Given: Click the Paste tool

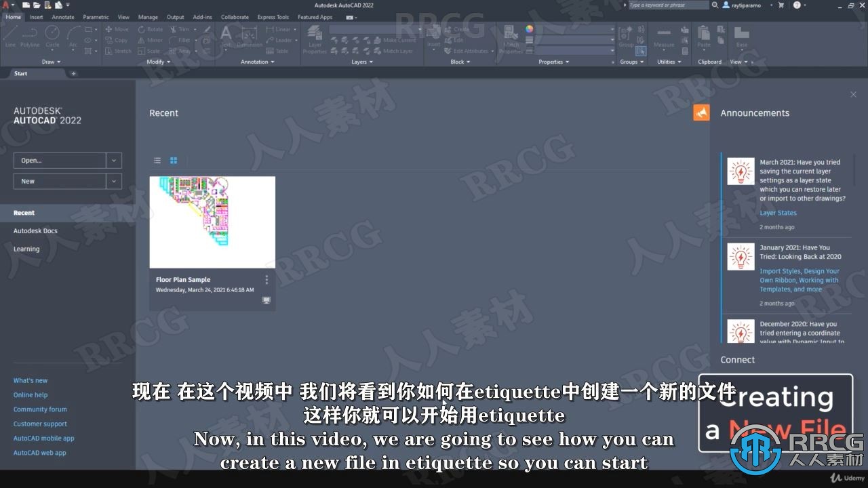Looking at the screenshot, I should (704, 37).
